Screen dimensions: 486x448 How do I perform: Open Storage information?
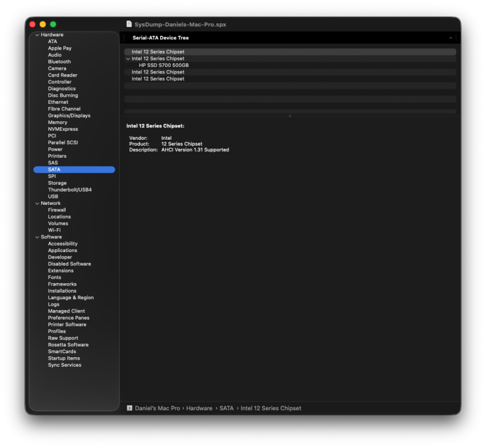57,183
